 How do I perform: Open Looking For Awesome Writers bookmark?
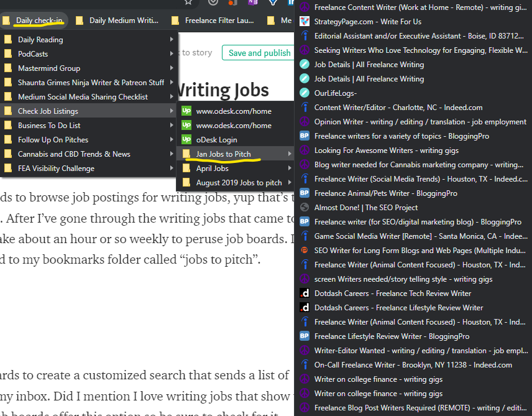pos(413,150)
